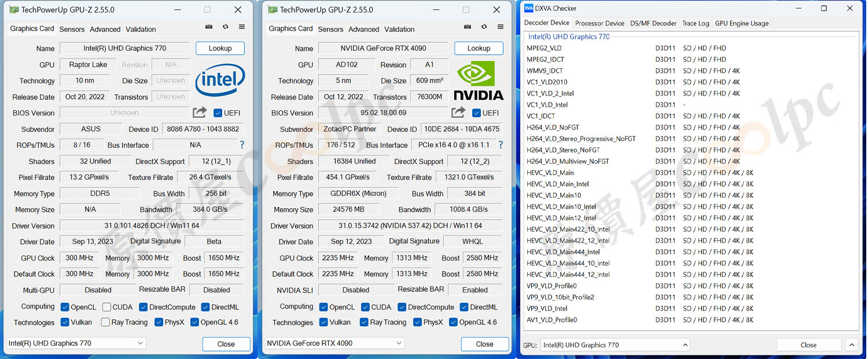Click GPU-Z title bar icon, NVIDIA window
This screenshot has height=359, width=868.
(x=273, y=10)
